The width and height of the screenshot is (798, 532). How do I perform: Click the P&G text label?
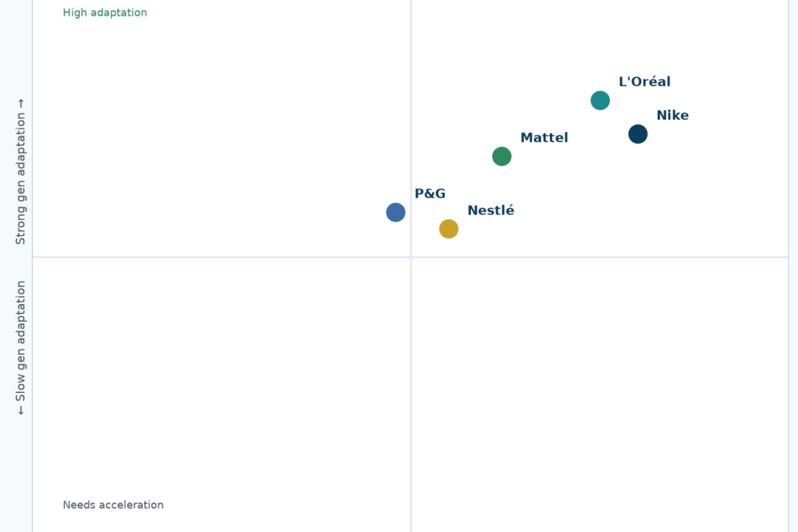[x=430, y=193]
